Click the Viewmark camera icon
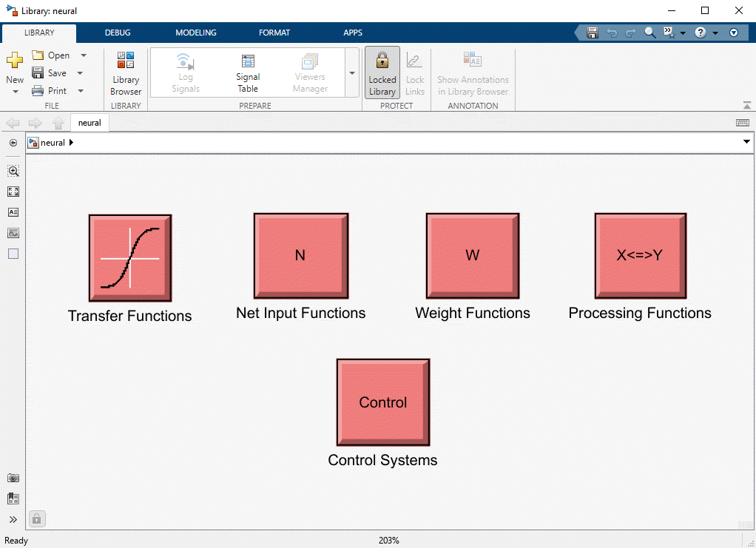 (x=13, y=478)
